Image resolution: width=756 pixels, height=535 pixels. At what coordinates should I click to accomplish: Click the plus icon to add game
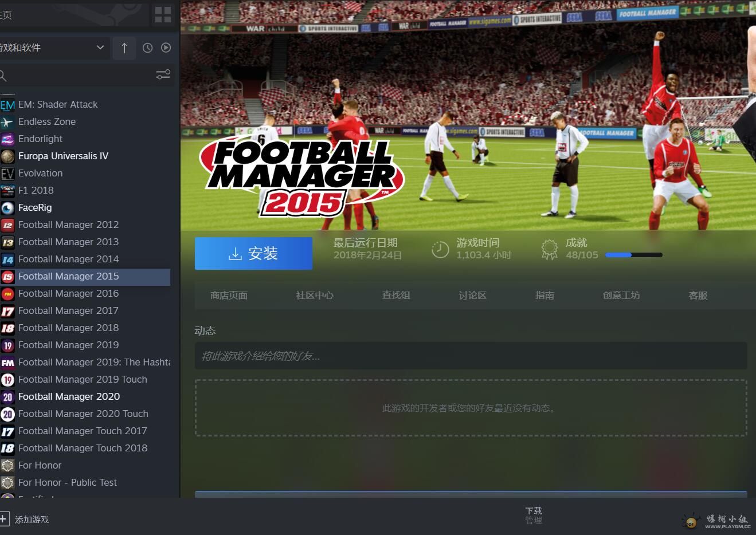click(4, 519)
